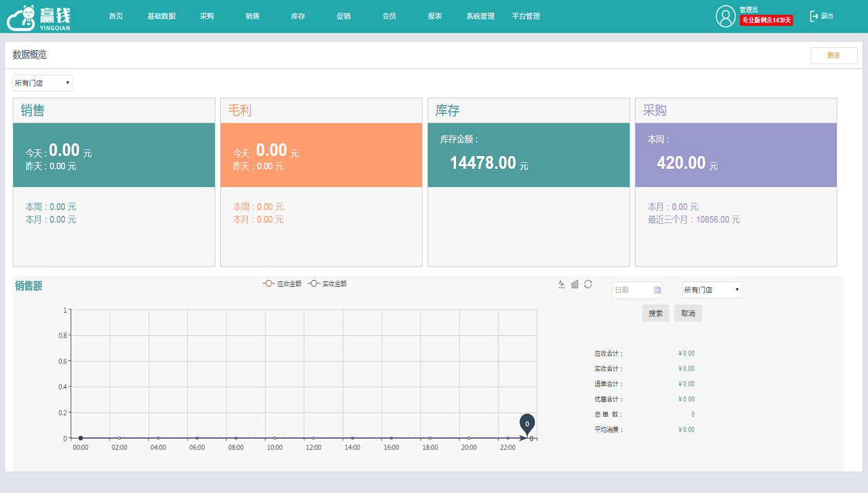868x493 pixels.
Task: Click the 14478.00 inventory amount
Action: click(483, 163)
